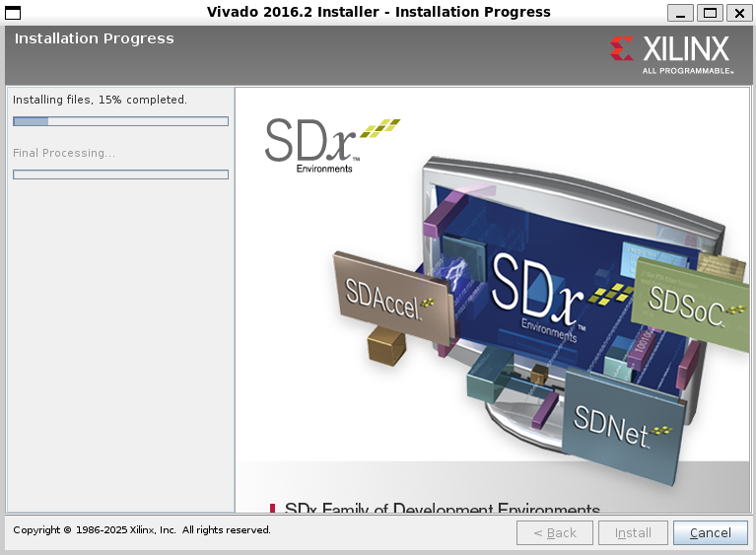
Task: Click the greyed-out Install button
Action: tap(633, 532)
